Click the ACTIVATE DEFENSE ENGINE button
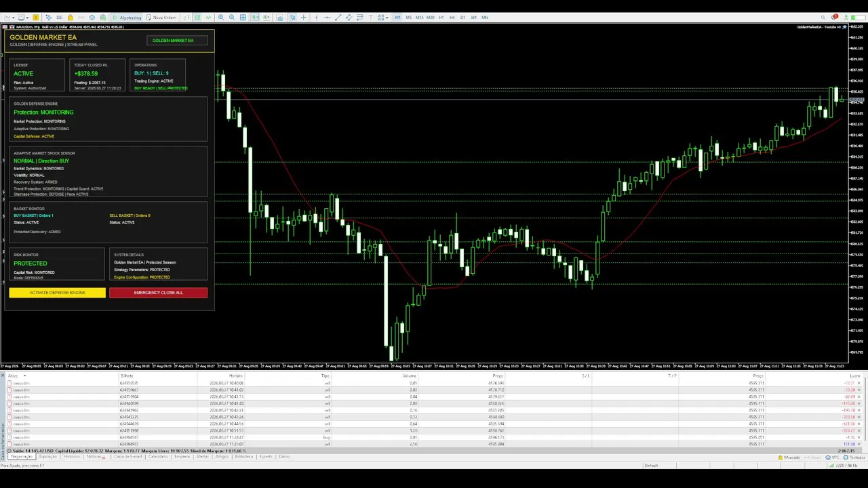The height and width of the screenshot is (488, 868). (58, 293)
